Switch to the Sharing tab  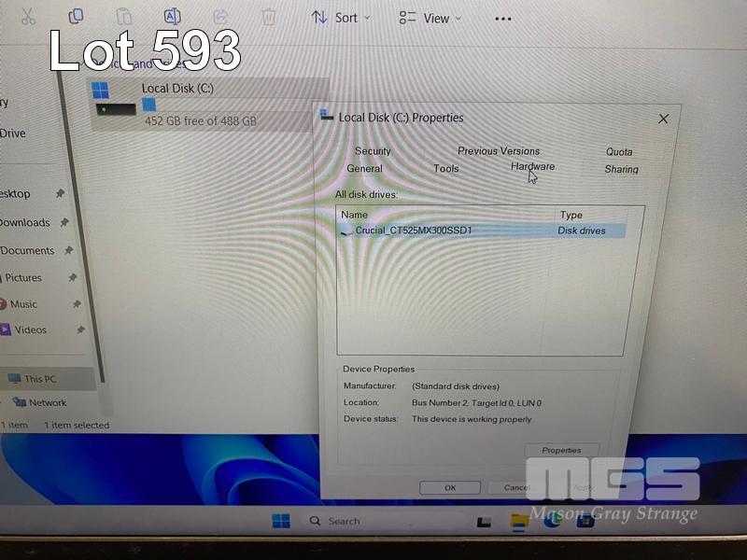coord(621,170)
